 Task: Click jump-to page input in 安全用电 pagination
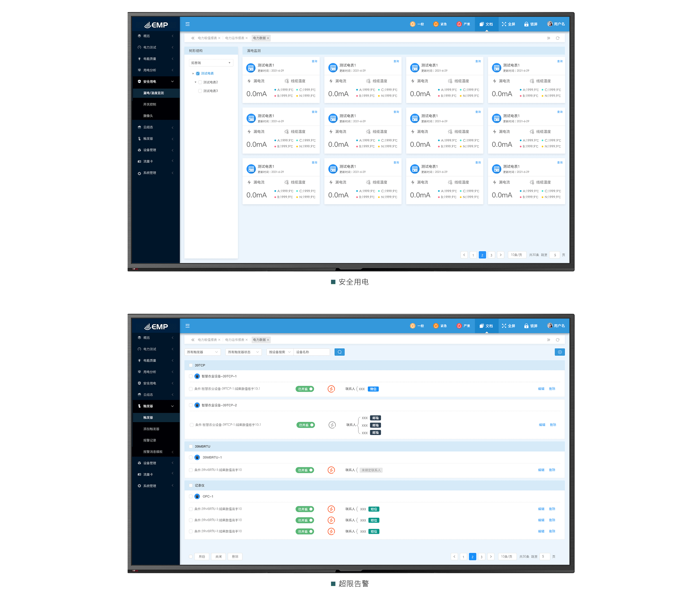(555, 255)
